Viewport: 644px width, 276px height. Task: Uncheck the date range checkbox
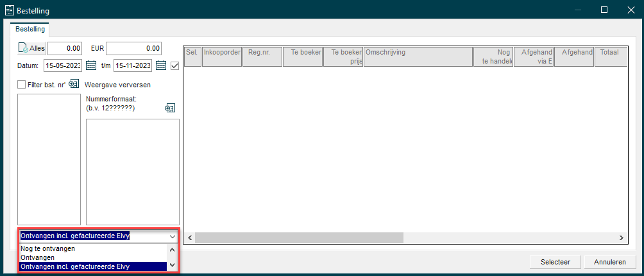point(174,65)
